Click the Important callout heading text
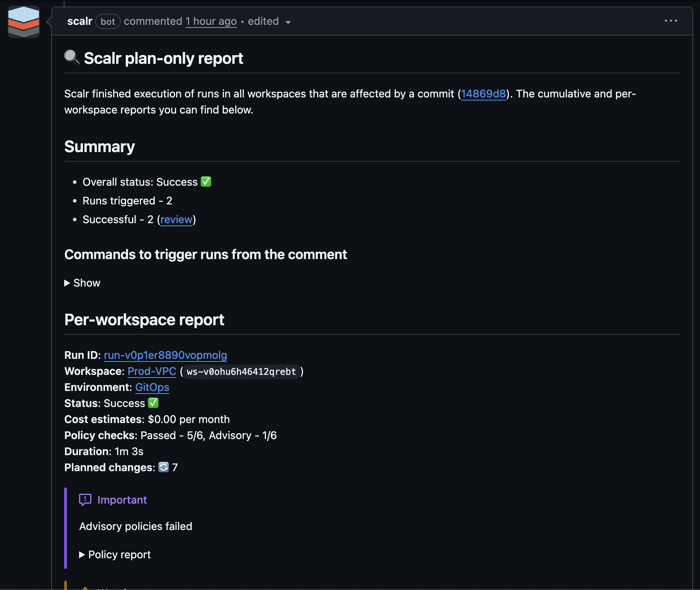Viewport: 700px width, 590px height. 122,500
